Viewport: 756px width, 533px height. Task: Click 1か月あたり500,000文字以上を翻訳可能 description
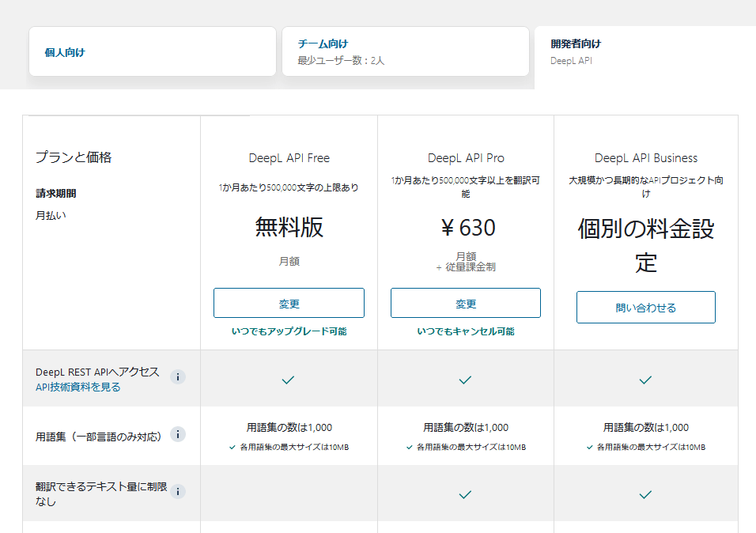click(x=466, y=187)
